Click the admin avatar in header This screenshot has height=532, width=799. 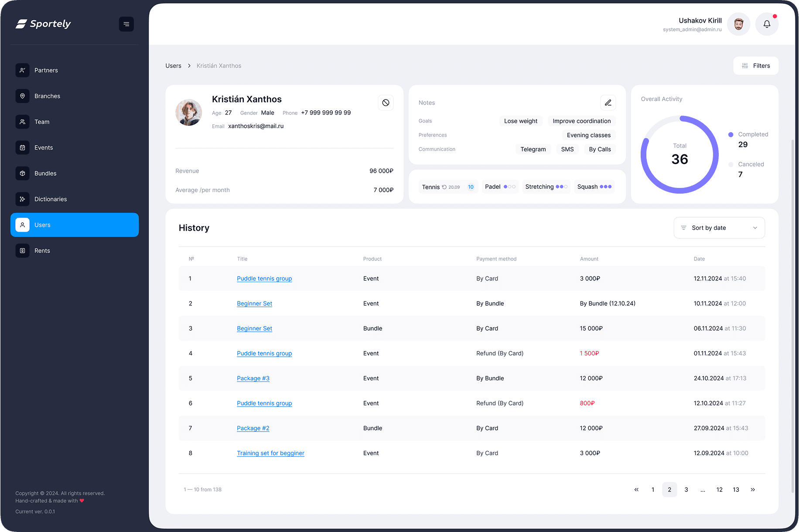click(738, 24)
